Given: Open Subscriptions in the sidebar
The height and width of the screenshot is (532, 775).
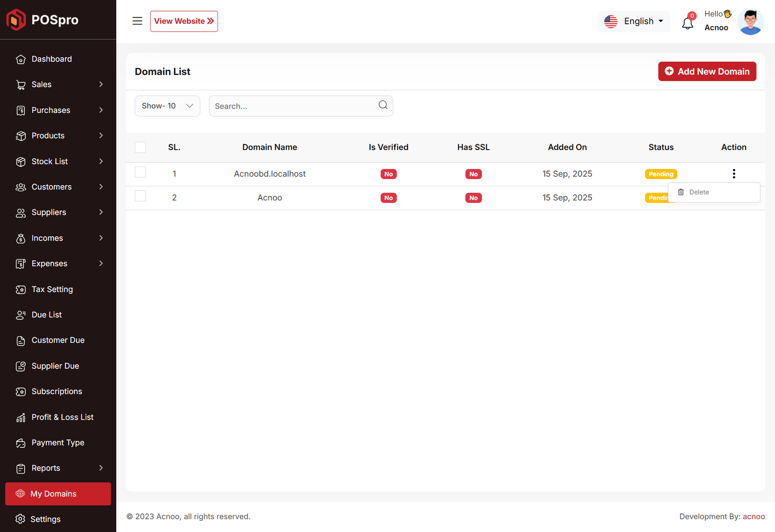Looking at the screenshot, I should pyautogui.click(x=57, y=391).
